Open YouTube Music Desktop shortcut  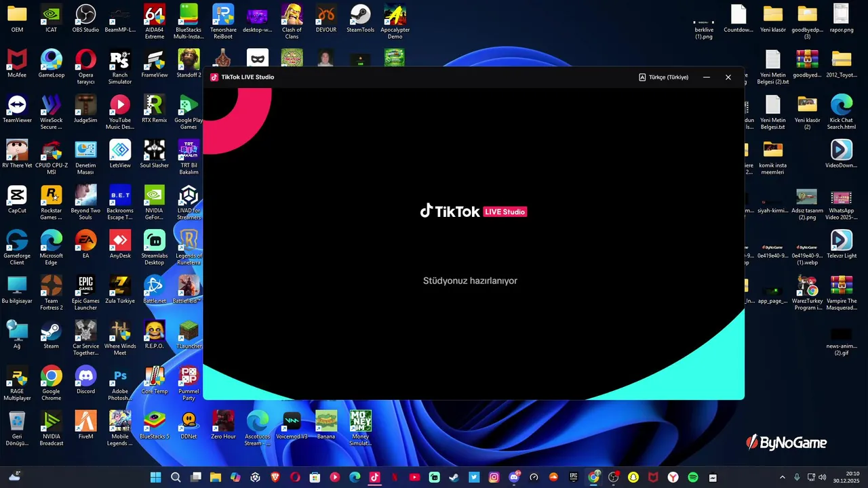[120, 113]
